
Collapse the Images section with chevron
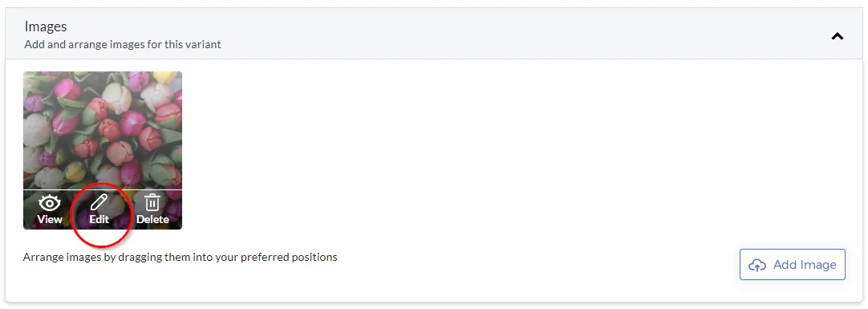[838, 36]
